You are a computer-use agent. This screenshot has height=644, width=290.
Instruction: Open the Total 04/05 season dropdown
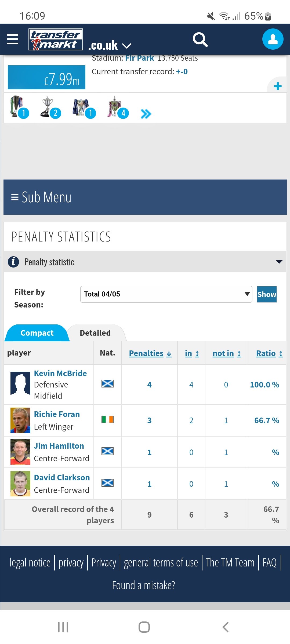coord(166,294)
